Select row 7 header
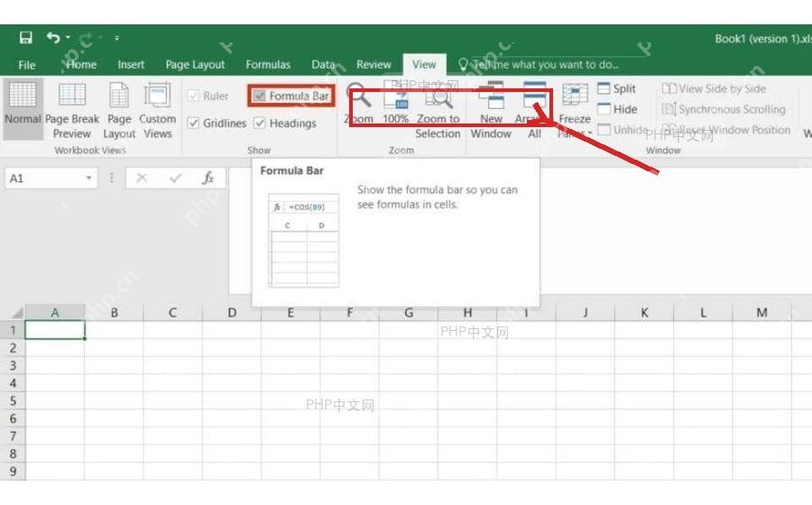Image resolution: width=812 pixels, height=505 pixels. (13, 436)
